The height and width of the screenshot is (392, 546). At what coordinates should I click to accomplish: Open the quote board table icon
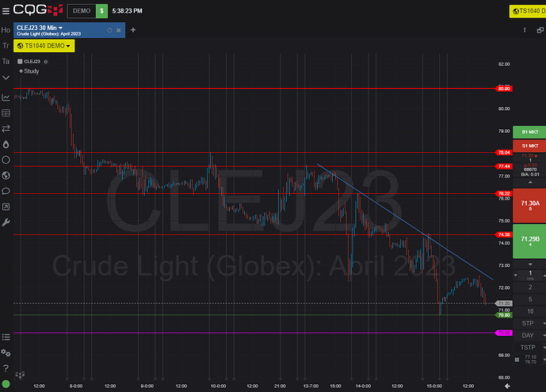click(x=6, y=113)
